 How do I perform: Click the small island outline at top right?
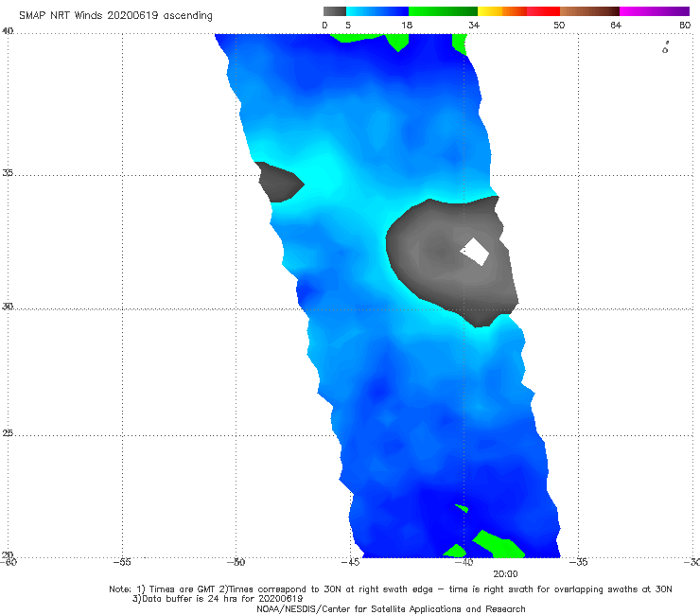(665, 47)
